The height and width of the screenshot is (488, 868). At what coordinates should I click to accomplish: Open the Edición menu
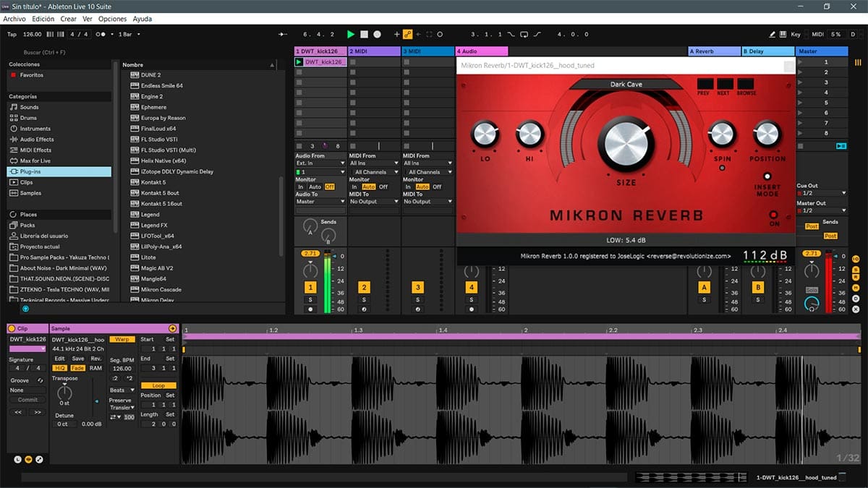(x=43, y=19)
